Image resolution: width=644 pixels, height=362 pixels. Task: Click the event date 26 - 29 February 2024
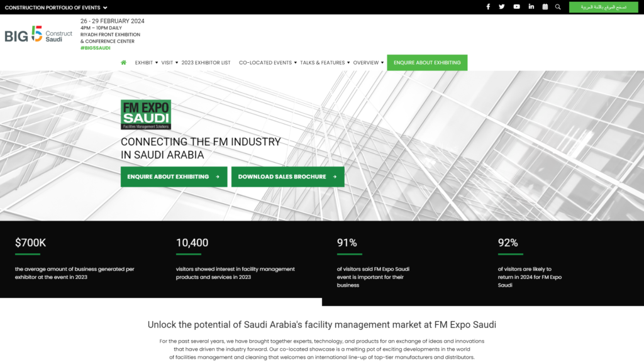[112, 21]
